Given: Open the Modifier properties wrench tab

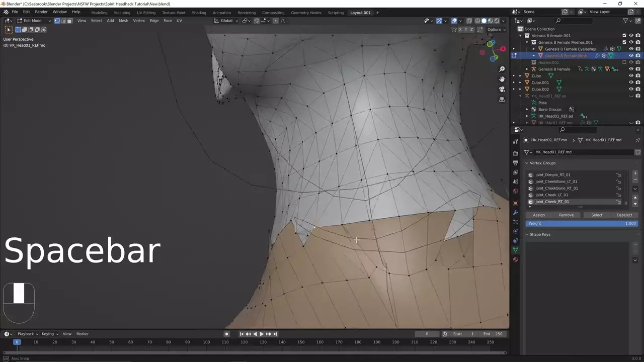Looking at the screenshot, I should tap(515, 212).
